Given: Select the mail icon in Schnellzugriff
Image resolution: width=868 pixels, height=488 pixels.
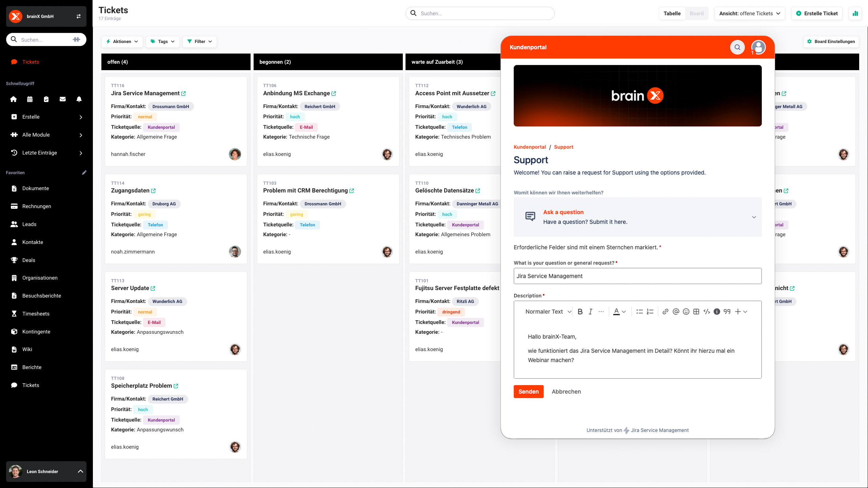Looking at the screenshot, I should tap(62, 99).
